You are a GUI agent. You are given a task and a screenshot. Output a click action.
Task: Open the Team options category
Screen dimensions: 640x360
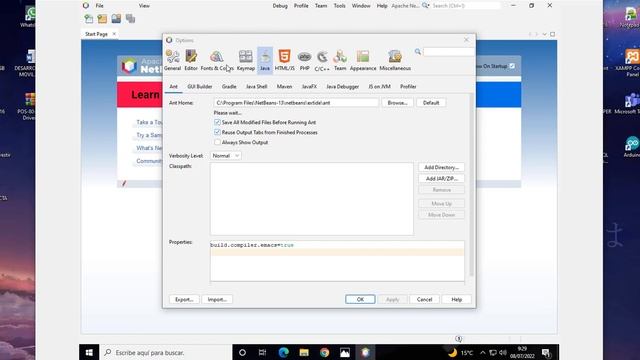pos(340,60)
